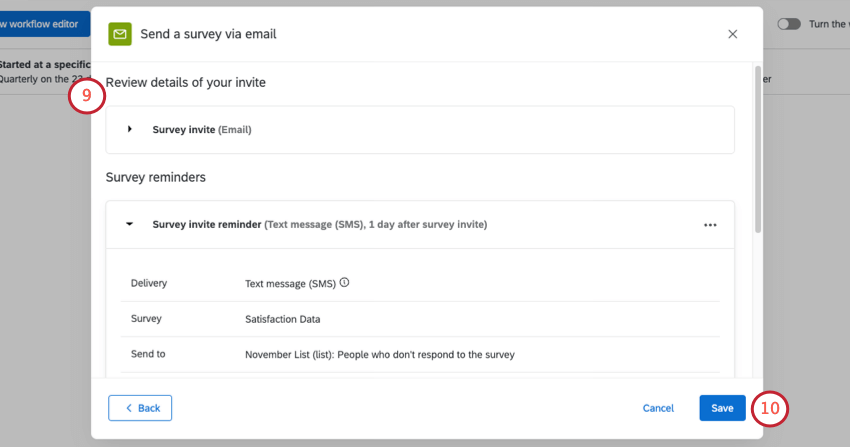Viewport: 850px width, 447px height.
Task: Click the Text message (SMS) delivery value
Action: pos(290,283)
